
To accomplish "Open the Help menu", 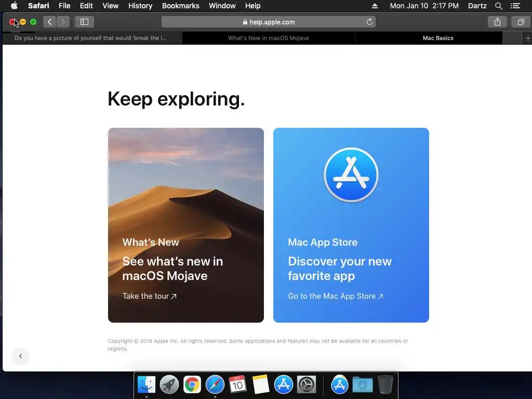I will tap(253, 6).
